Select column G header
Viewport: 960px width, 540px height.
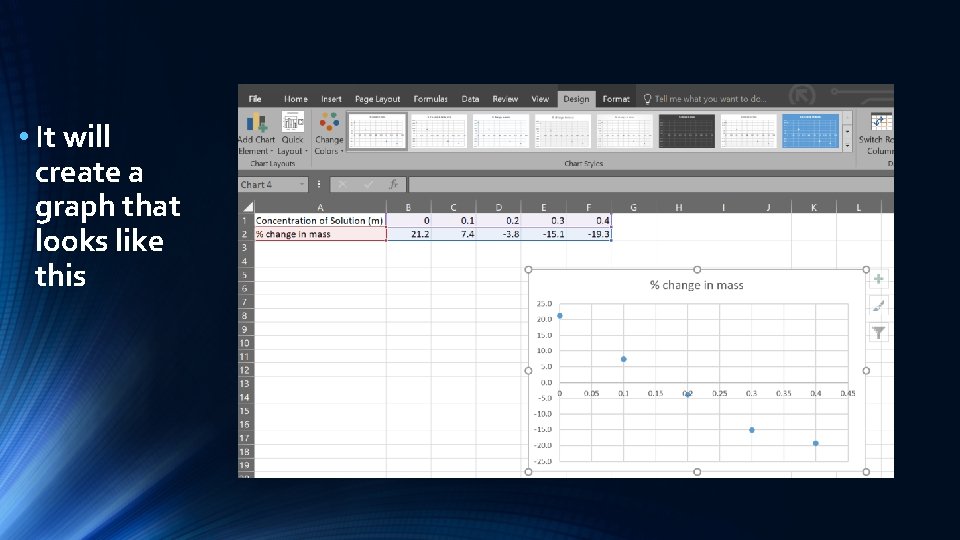[633, 207]
